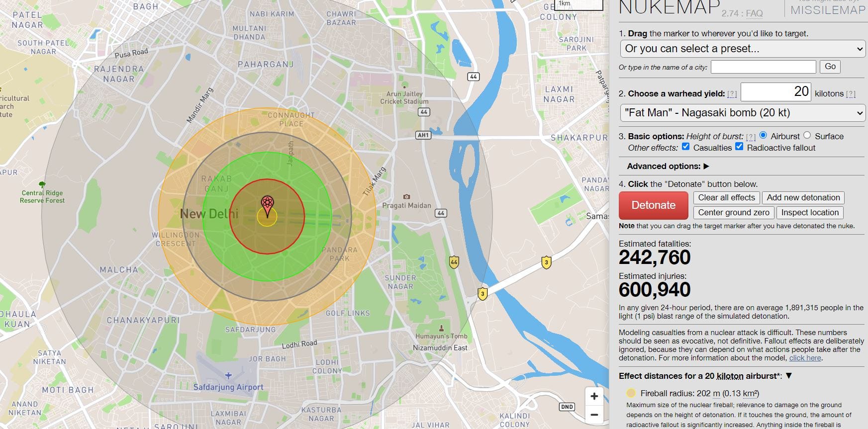This screenshot has width=868, height=429.
Task: Zoom out with the map minus button
Action: click(x=594, y=415)
